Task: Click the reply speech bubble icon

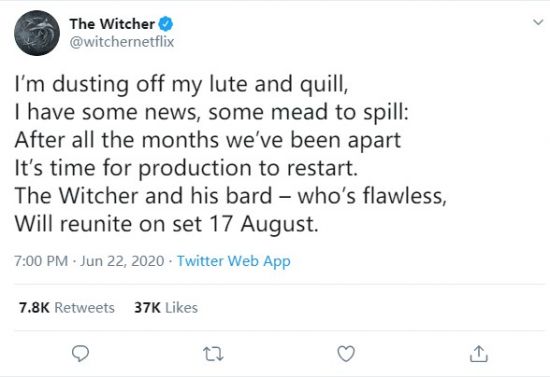Action: tap(80, 353)
